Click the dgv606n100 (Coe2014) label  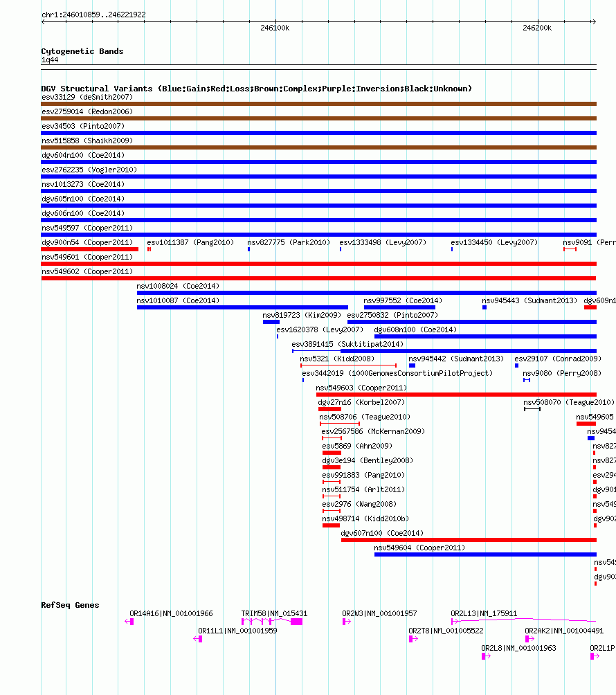83,214
